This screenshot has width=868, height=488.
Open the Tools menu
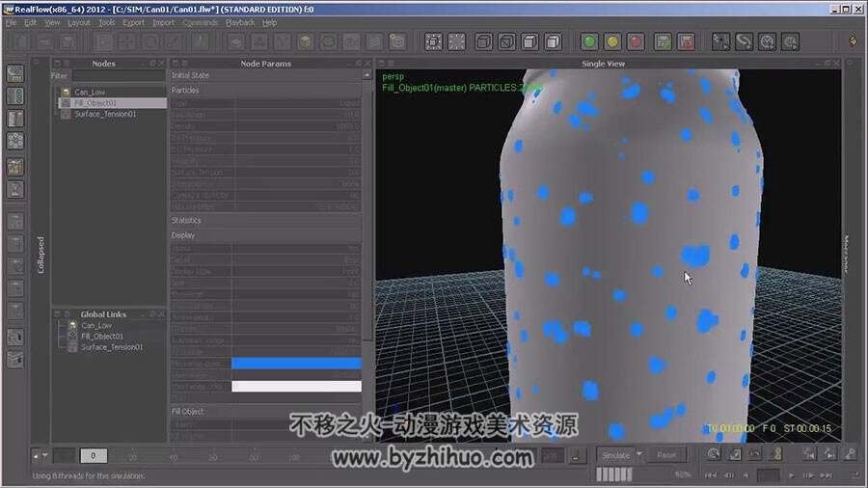106,23
